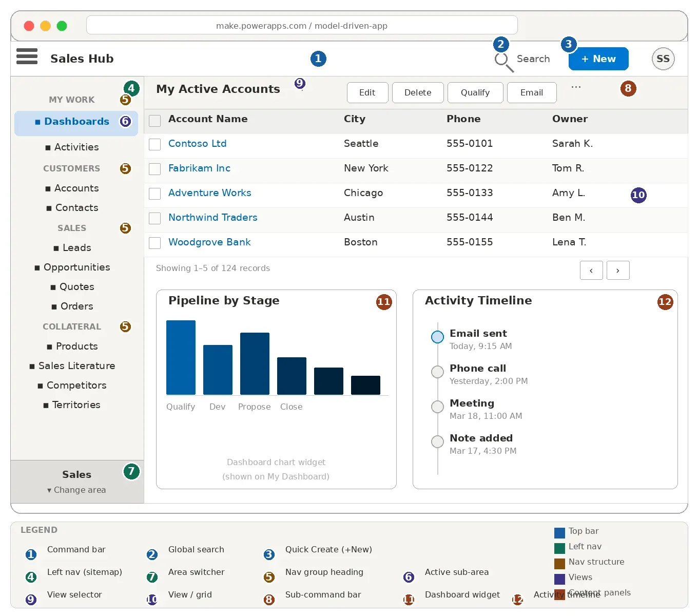This screenshot has height=616, width=698.
Task: Open Sales Literature in the nav
Action: pos(72,366)
